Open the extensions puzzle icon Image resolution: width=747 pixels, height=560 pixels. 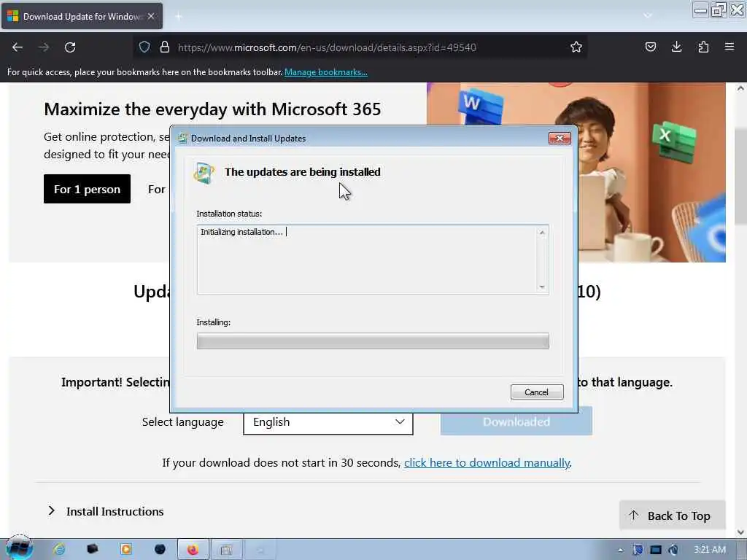(703, 47)
